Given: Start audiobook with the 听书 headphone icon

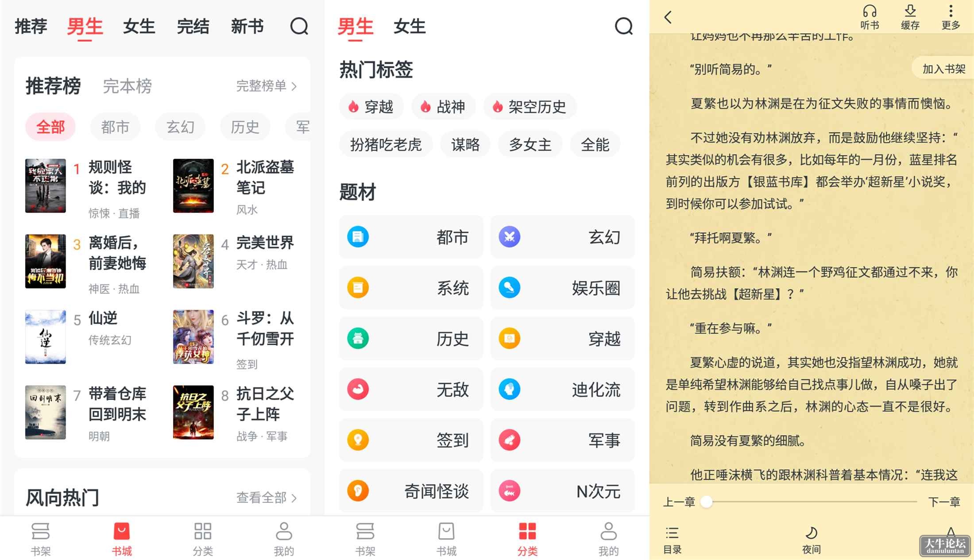Looking at the screenshot, I should (870, 17).
